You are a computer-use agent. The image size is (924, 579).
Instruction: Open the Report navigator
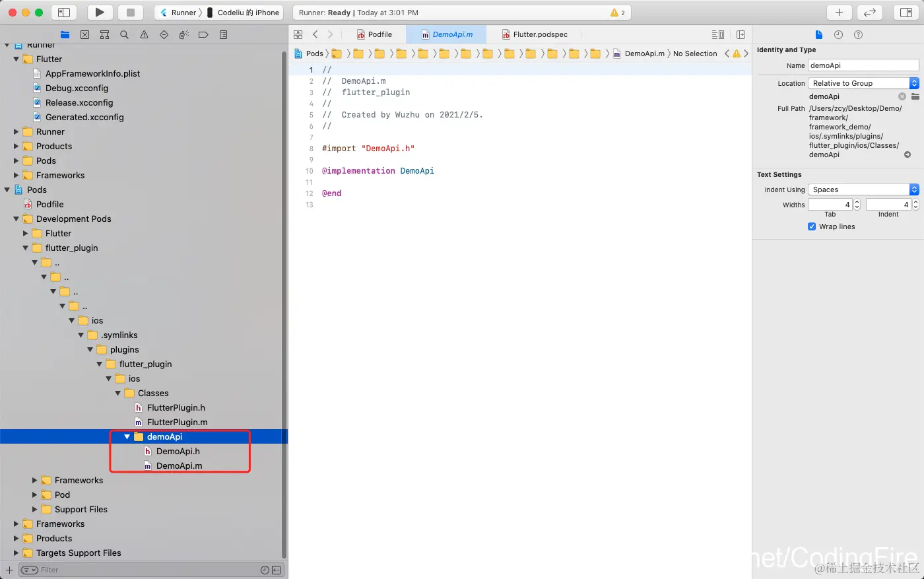(x=223, y=34)
